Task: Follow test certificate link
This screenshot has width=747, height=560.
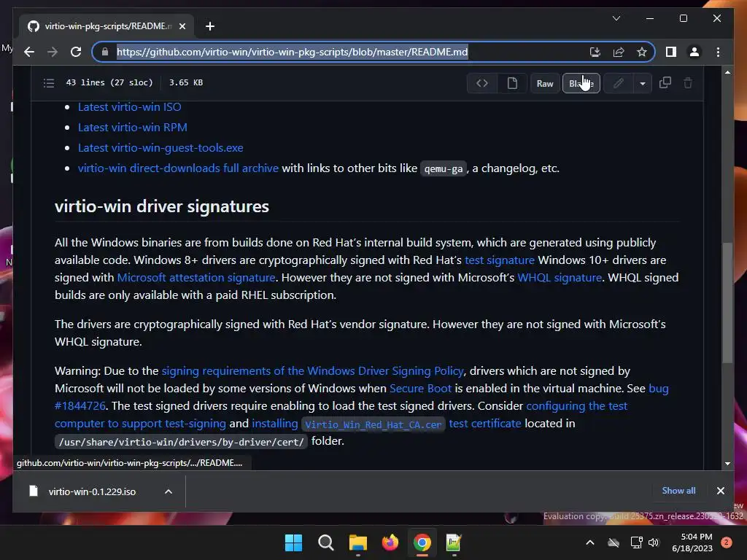Action: click(x=485, y=424)
